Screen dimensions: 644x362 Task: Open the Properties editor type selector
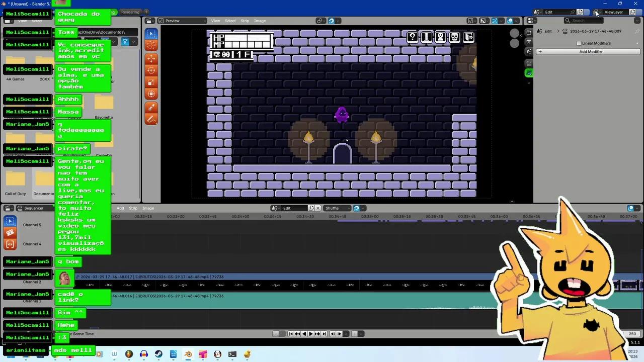(x=531, y=21)
